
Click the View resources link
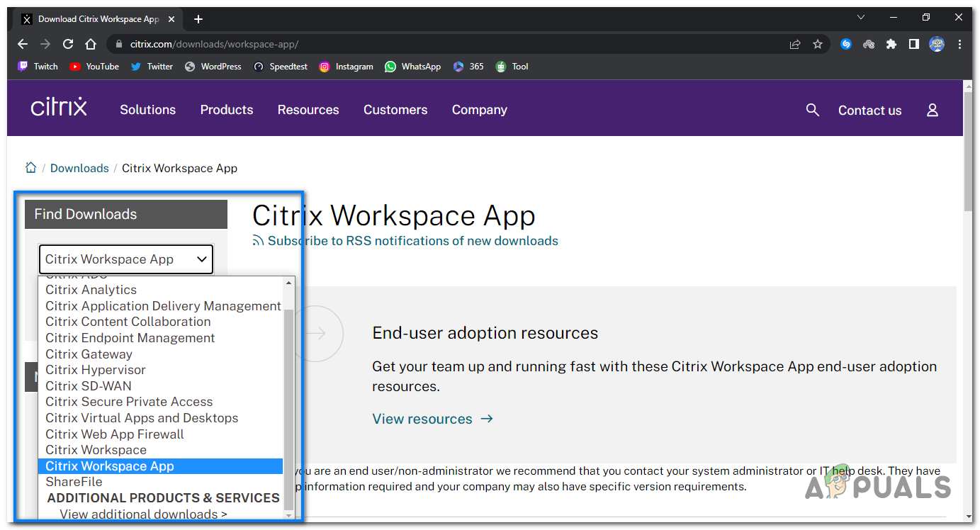[x=422, y=418]
